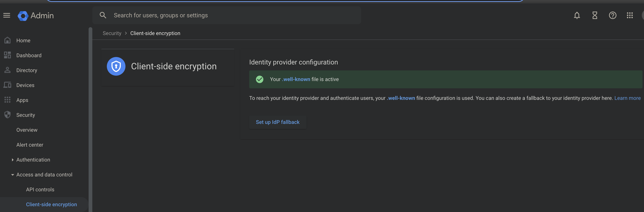Click the Directory person icon
Image resolution: width=644 pixels, height=212 pixels.
(7, 70)
